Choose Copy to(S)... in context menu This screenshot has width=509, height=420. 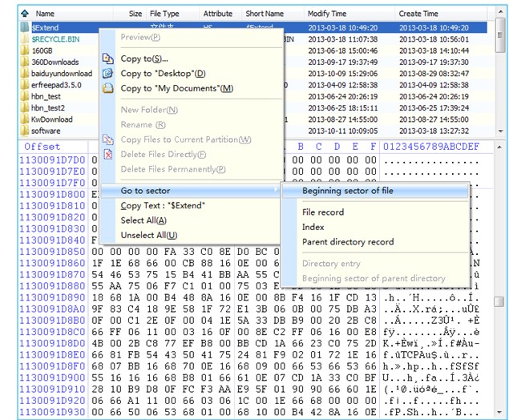coord(144,59)
